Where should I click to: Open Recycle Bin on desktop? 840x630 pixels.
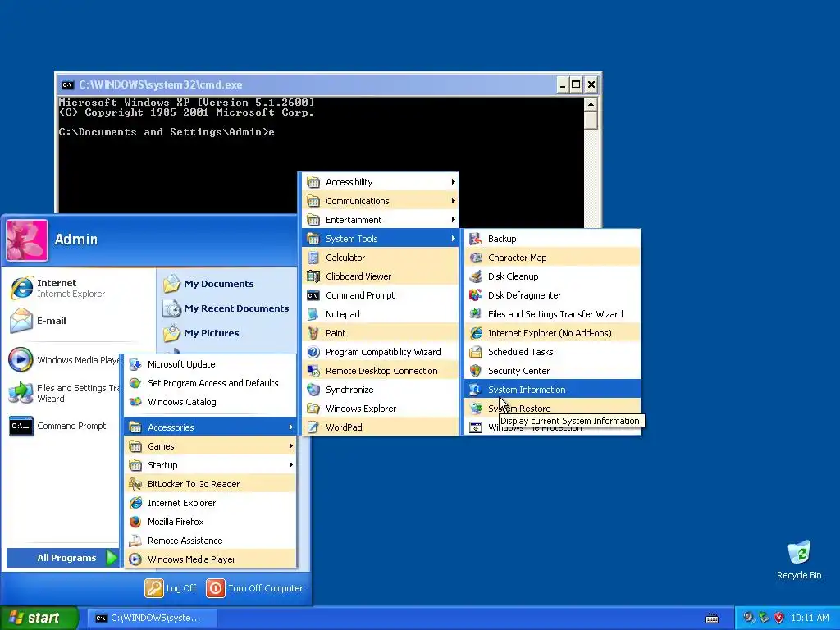799,560
